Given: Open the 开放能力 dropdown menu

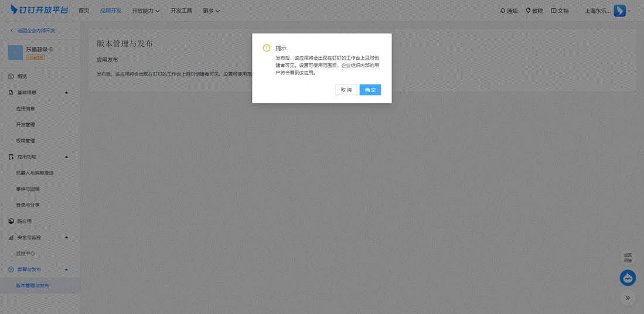Looking at the screenshot, I should click(x=146, y=11).
